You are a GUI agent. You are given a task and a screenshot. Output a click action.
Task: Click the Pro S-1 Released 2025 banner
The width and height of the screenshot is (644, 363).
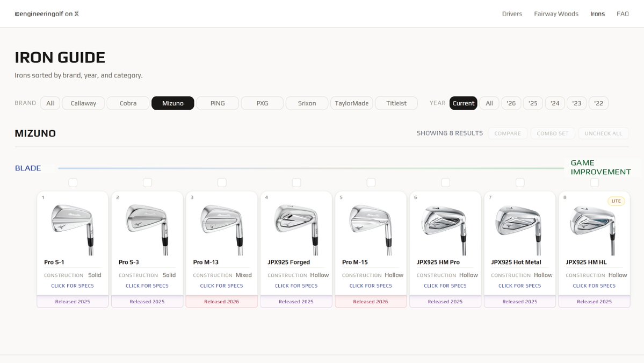pyautogui.click(x=73, y=301)
